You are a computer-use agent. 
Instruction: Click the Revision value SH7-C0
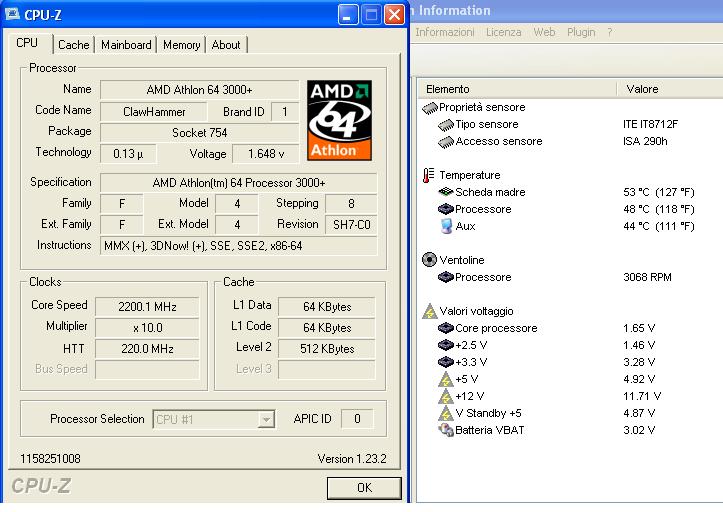coord(351,225)
